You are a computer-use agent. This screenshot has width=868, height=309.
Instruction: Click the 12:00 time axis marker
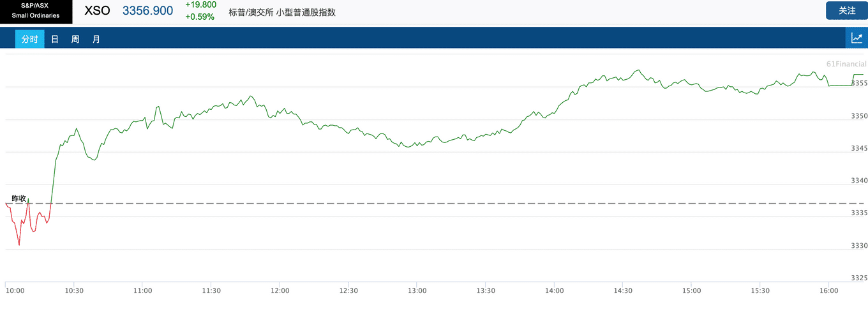(x=280, y=290)
